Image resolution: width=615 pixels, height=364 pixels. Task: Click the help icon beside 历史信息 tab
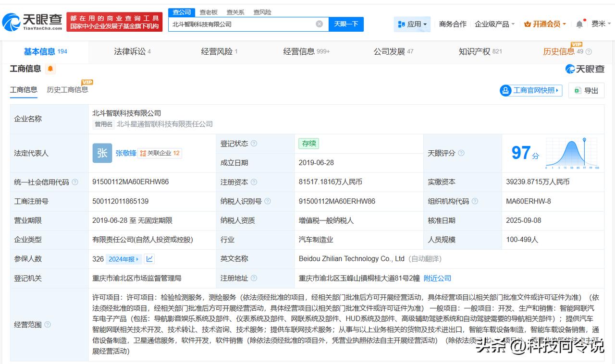point(589,52)
